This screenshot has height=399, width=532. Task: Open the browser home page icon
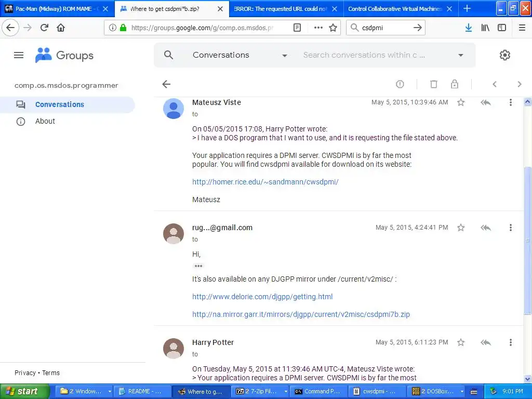[61, 28]
